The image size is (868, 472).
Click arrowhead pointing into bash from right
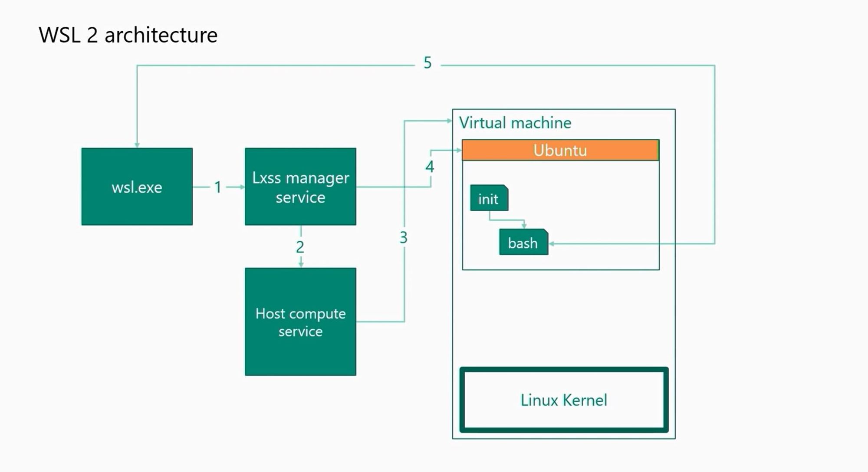point(552,244)
